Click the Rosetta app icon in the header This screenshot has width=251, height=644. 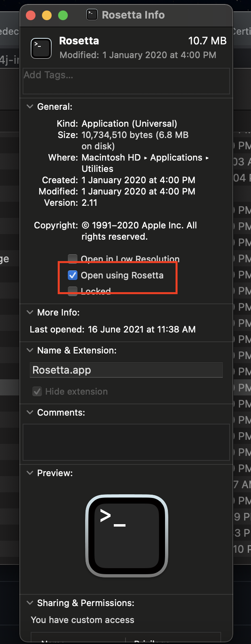[x=41, y=48]
